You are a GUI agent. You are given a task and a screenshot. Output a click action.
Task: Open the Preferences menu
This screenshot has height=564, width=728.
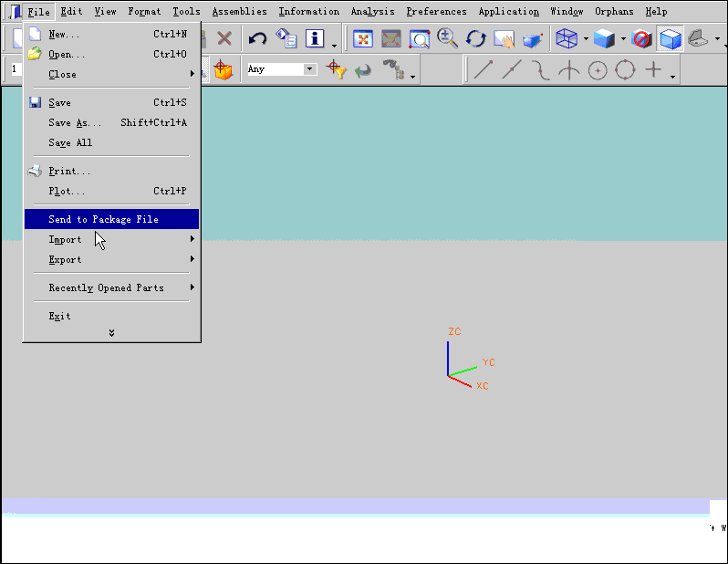point(436,12)
